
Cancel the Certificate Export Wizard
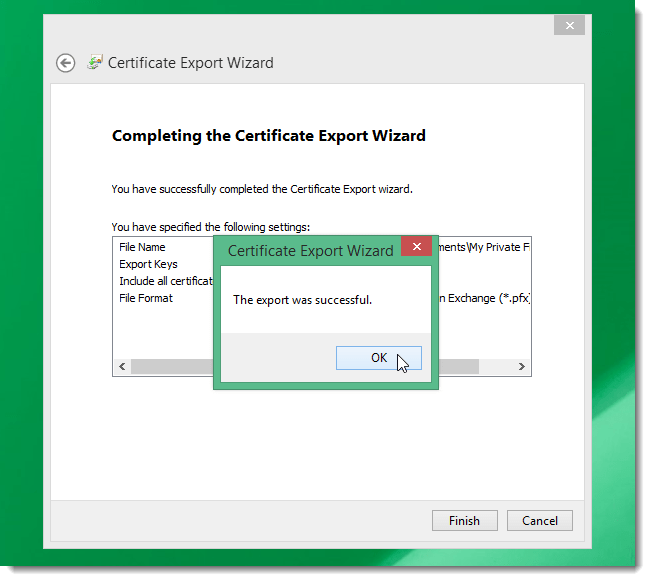pos(540,520)
